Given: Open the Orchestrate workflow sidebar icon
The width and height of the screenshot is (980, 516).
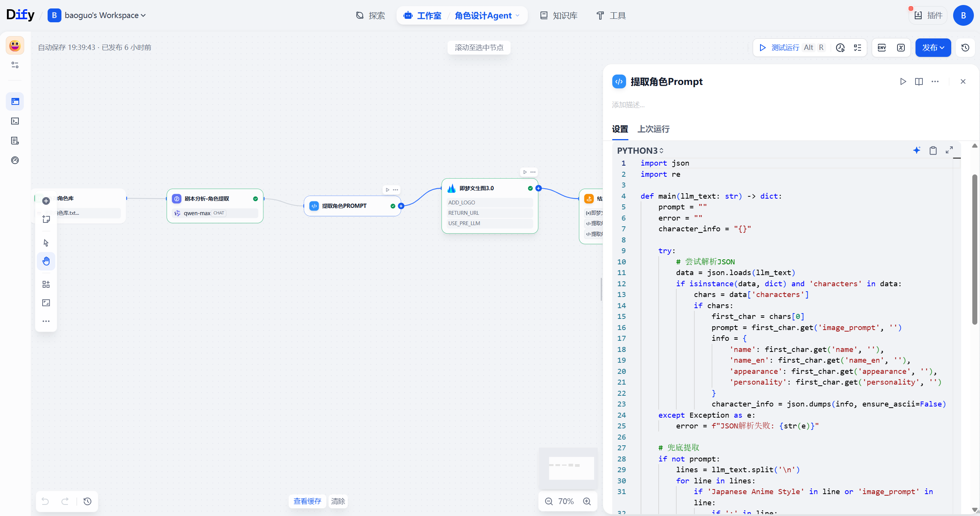Looking at the screenshot, I should coord(15,101).
